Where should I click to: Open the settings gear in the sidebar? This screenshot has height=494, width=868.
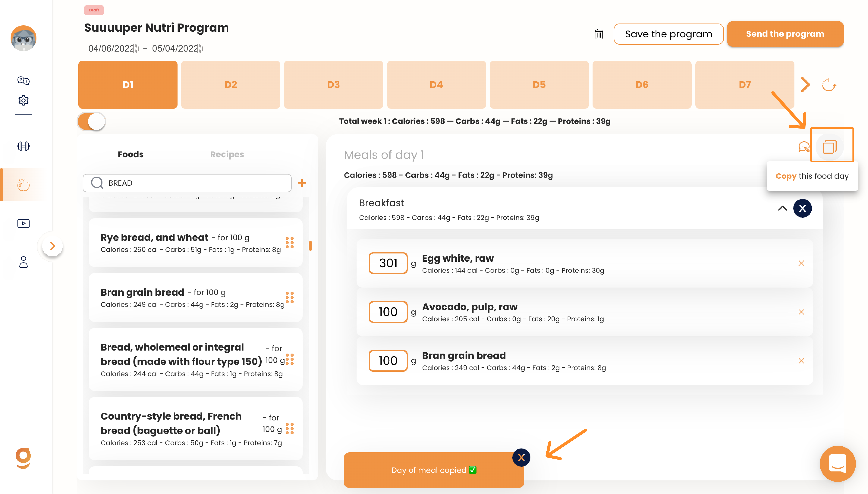click(x=23, y=100)
